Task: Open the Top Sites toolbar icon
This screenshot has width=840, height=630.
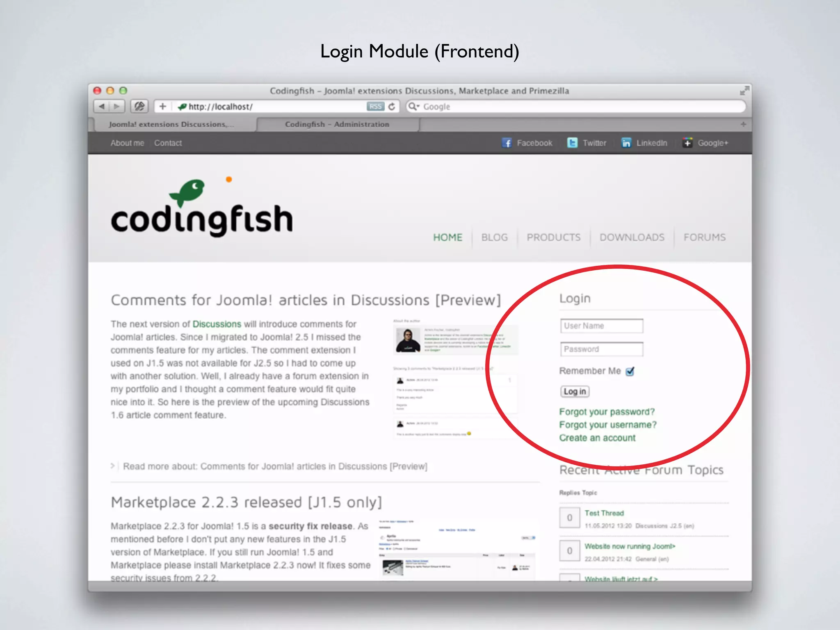Action: coord(139,107)
